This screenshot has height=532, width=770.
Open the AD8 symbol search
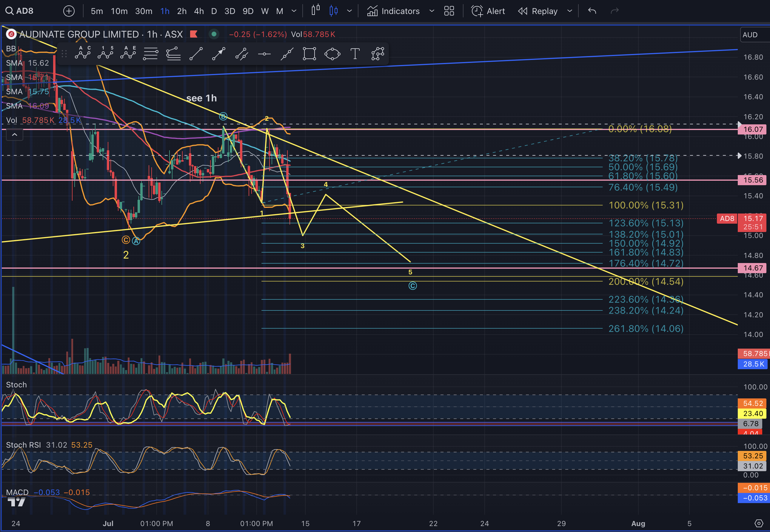(x=20, y=11)
